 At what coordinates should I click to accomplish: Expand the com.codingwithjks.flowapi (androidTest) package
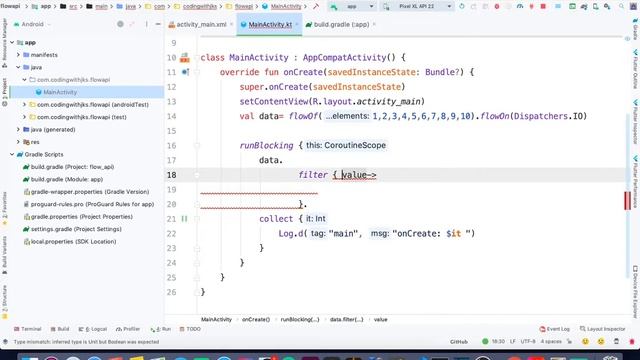24,104
